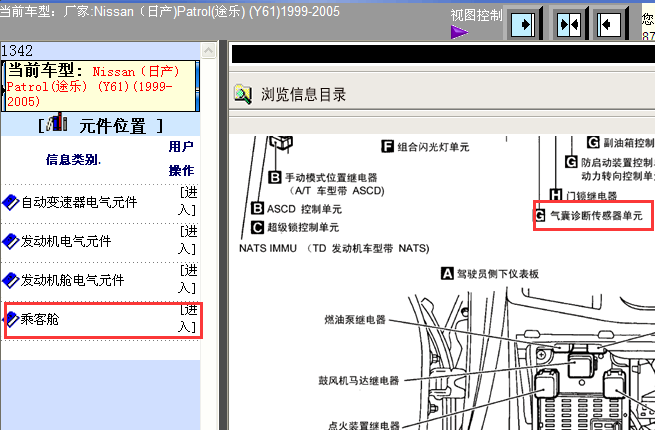Click 燃油泵继电器 label in diagram
The width and height of the screenshot is (655, 430).
coord(355,320)
